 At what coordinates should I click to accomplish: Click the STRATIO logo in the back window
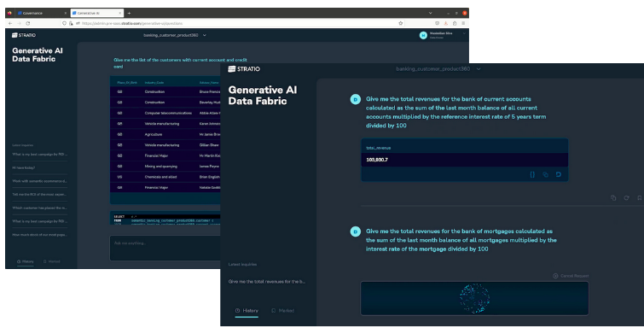(x=24, y=35)
